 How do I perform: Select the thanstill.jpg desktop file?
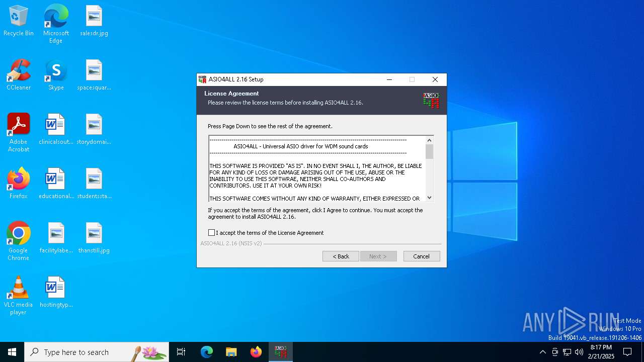tap(94, 237)
